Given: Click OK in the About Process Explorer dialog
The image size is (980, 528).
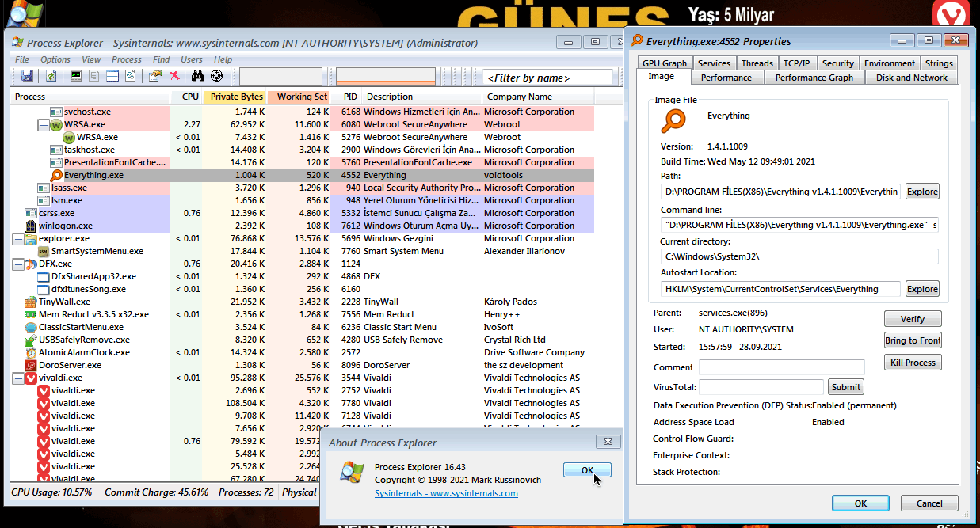Looking at the screenshot, I should 587,470.
